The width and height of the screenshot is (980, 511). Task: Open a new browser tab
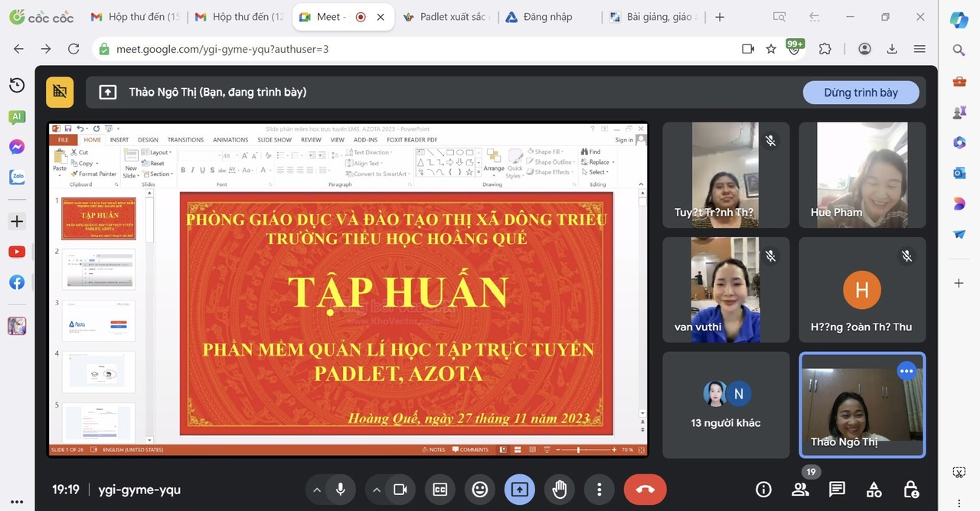tap(720, 17)
